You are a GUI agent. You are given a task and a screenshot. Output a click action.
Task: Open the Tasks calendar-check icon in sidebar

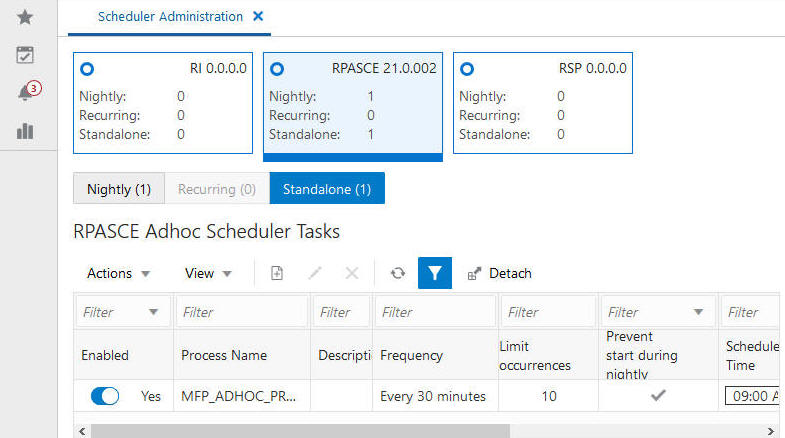click(25, 55)
